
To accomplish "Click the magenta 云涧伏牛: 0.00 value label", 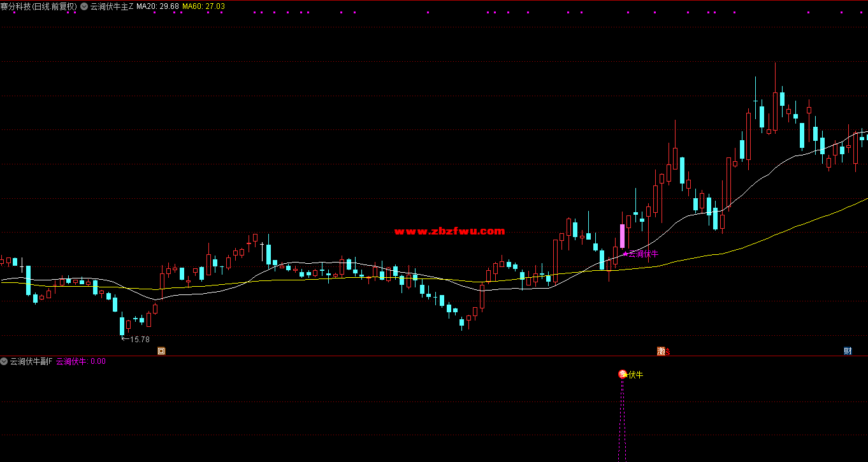I will (x=81, y=361).
